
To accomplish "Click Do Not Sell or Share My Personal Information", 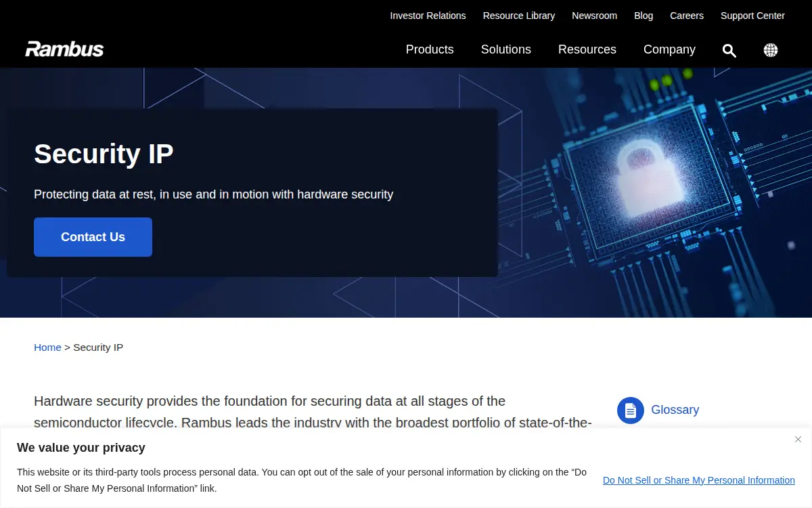I will point(699,480).
